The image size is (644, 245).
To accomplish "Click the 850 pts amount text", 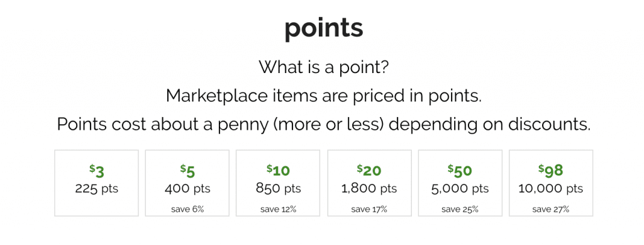I will click(x=278, y=189).
